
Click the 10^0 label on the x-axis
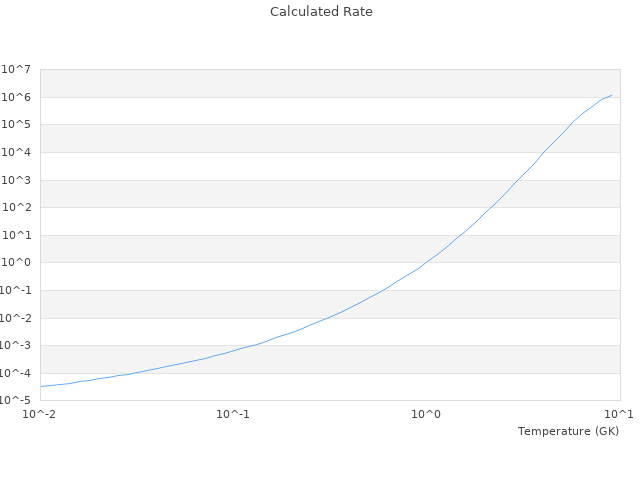click(427, 415)
